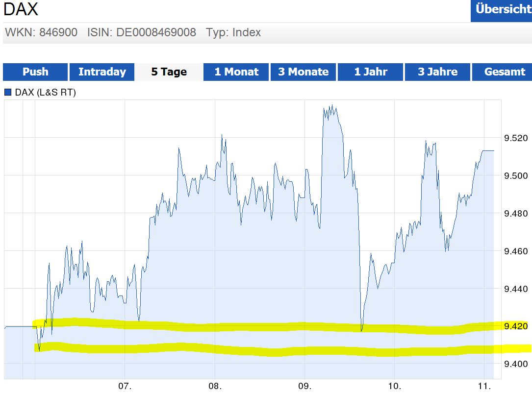The height and width of the screenshot is (394, 532).
Task: Click the DAX legend color square
Action: tap(7, 91)
